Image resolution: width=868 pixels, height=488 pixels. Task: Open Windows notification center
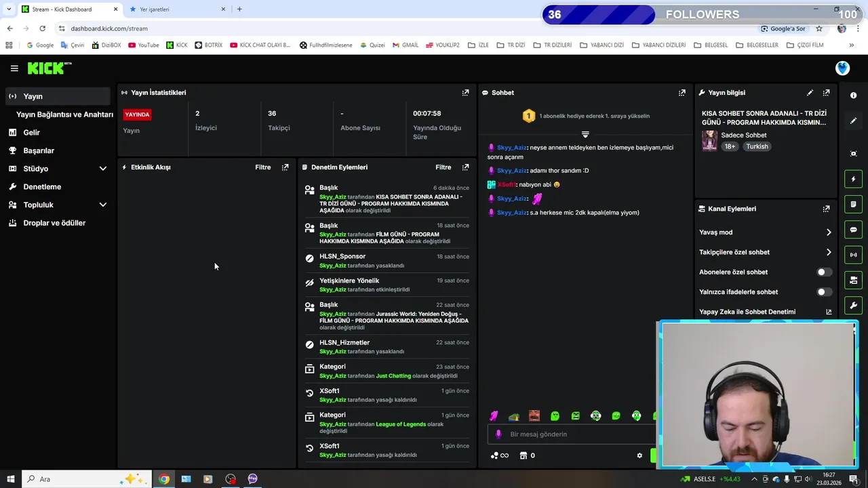tap(854, 479)
